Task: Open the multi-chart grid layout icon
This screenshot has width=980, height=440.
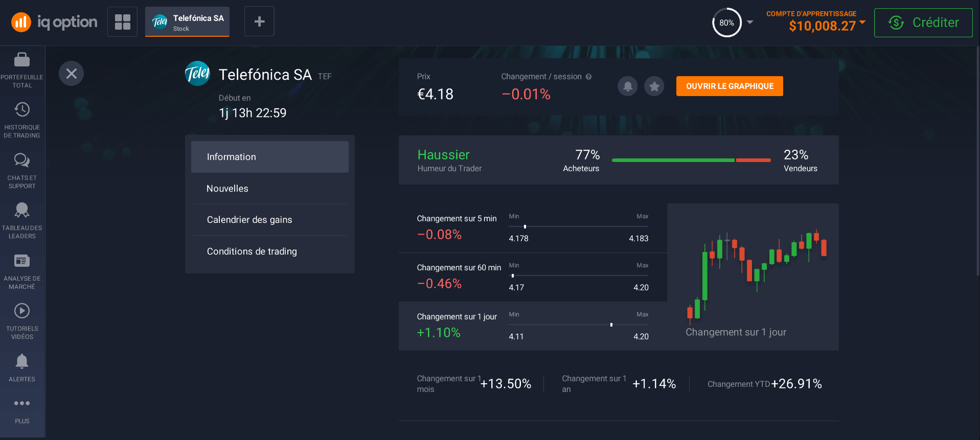Action: [x=122, y=21]
